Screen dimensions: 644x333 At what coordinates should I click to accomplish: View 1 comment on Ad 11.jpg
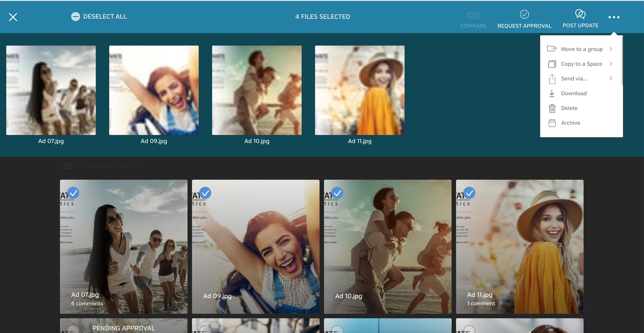[481, 303]
